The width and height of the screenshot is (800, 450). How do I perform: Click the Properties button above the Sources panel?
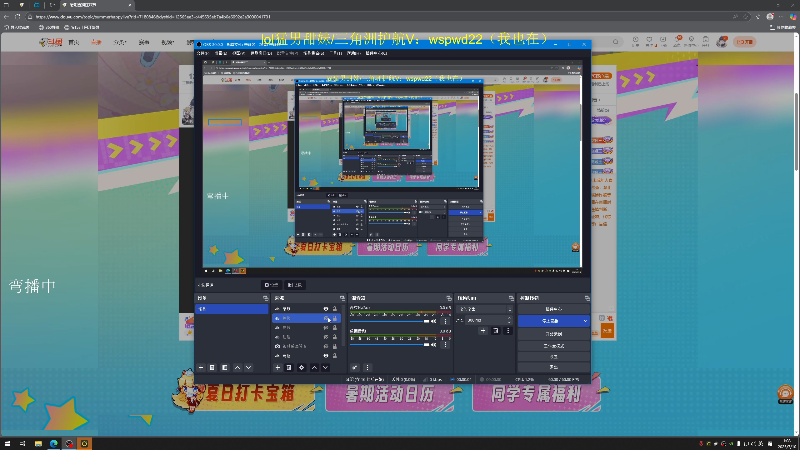pyautogui.click(x=271, y=285)
